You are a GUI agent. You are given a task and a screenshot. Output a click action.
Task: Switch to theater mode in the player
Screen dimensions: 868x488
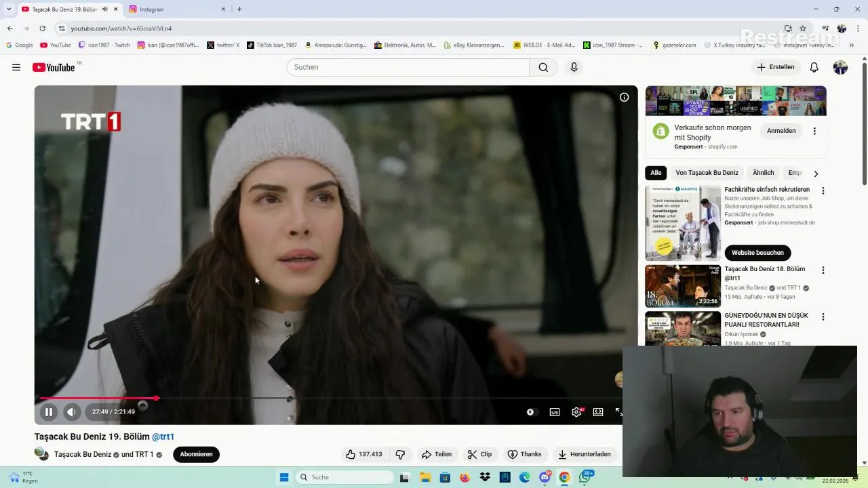click(x=598, y=411)
